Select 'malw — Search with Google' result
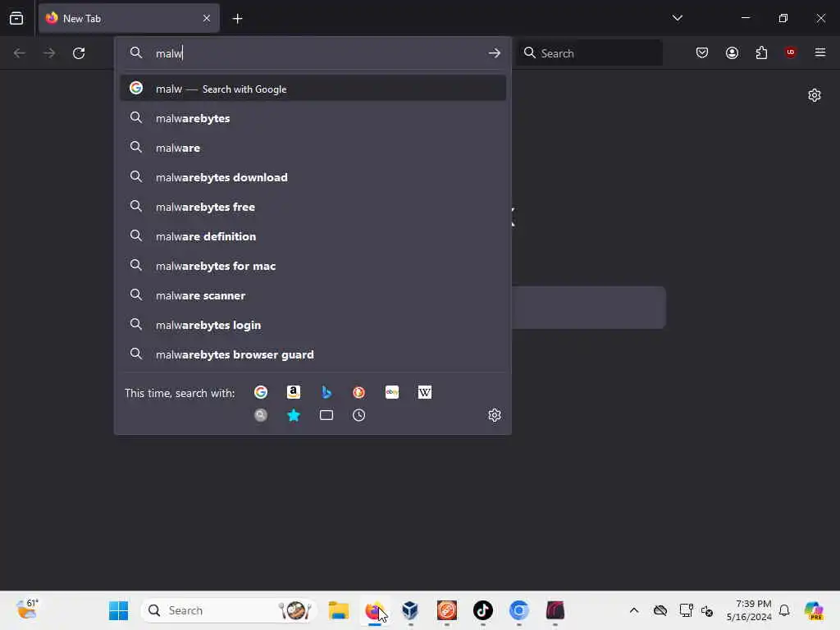 pos(313,89)
